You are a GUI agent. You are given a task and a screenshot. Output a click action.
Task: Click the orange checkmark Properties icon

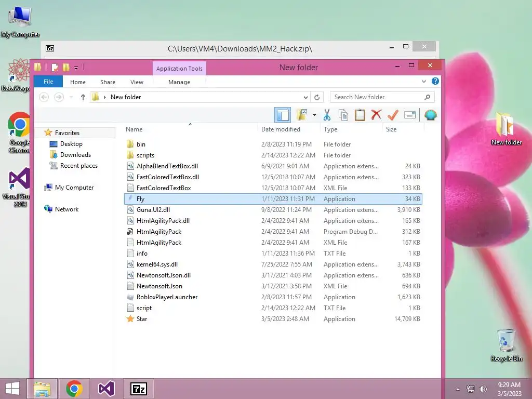[393, 115]
